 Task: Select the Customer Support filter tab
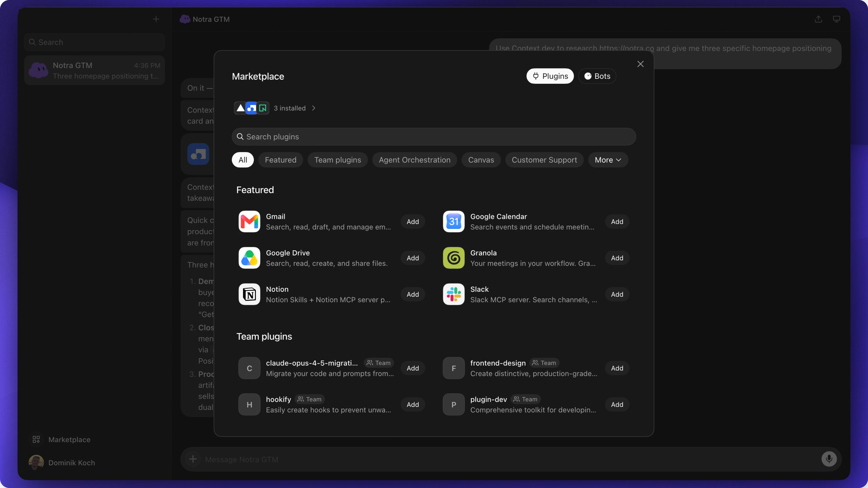pyautogui.click(x=544, y=160)
